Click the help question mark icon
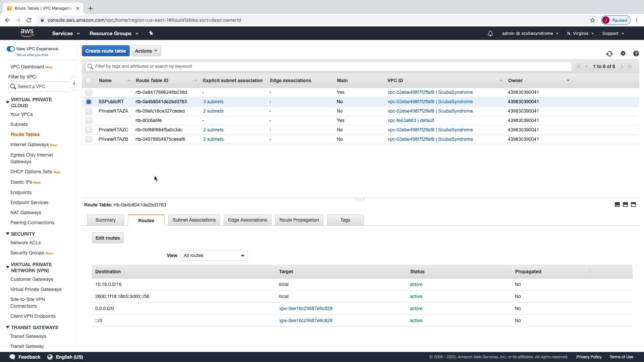Image resolution: width=644 pixels, height=362 pixels. [x=636, y=54]
